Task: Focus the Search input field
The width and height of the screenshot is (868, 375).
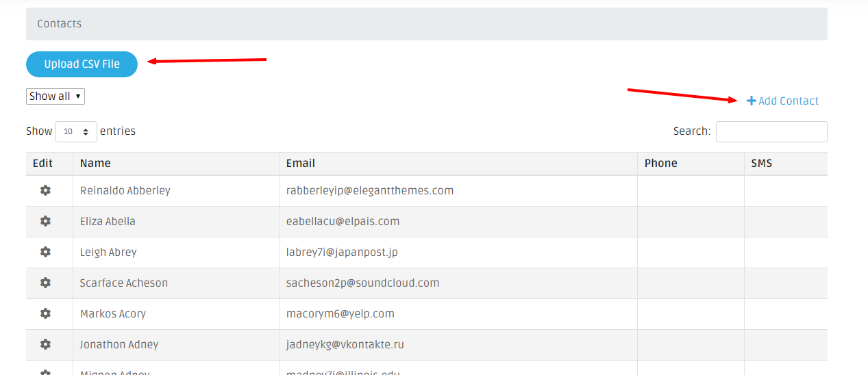Action: pyautogui.click(x=771, y=131)
